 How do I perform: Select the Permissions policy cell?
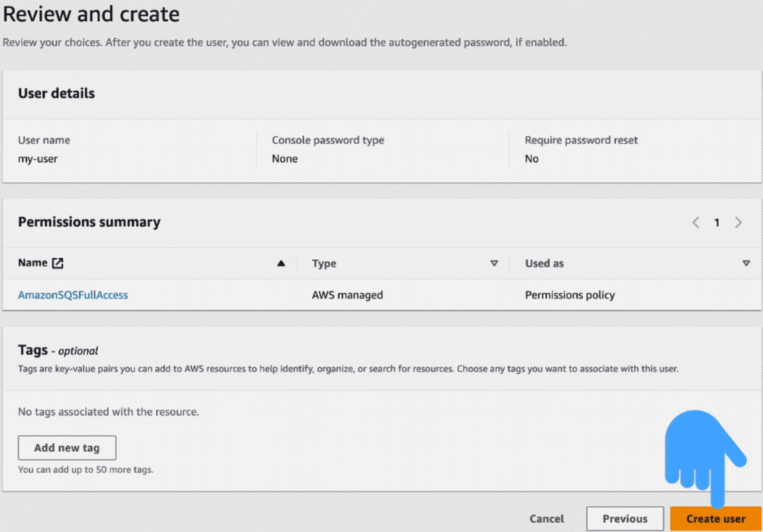click(x=570, y=295)
